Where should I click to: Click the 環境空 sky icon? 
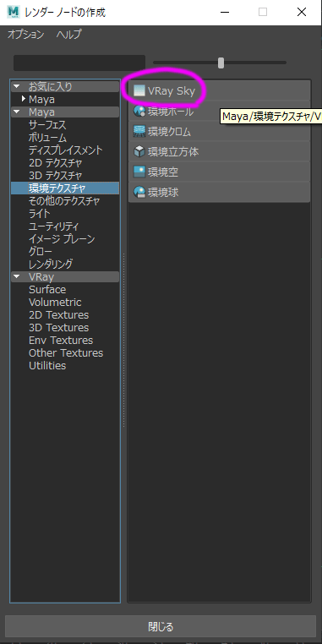click(x=139, y=172)
